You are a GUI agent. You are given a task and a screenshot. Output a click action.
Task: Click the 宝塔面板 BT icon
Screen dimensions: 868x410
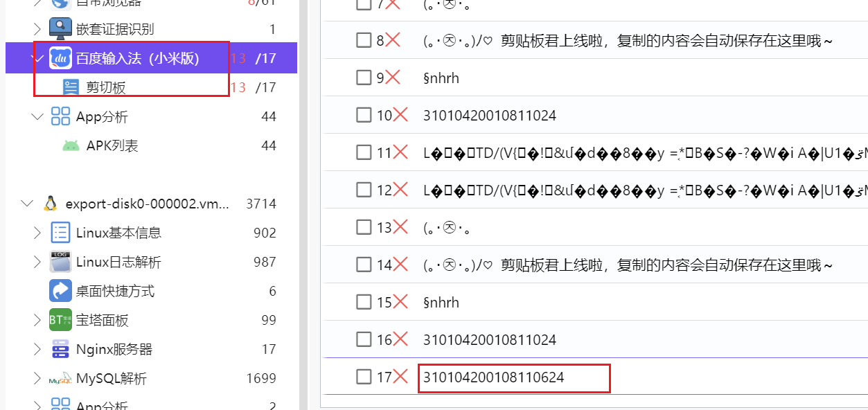(61, 320)
